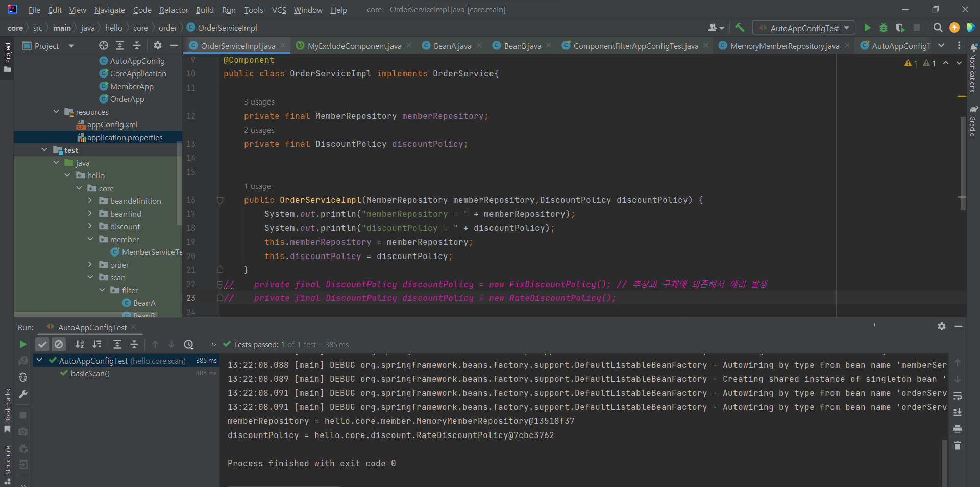Minimize the Run tool window
Image resolution: width=980 pixels, height=487 pixels.
click(959, 326)
